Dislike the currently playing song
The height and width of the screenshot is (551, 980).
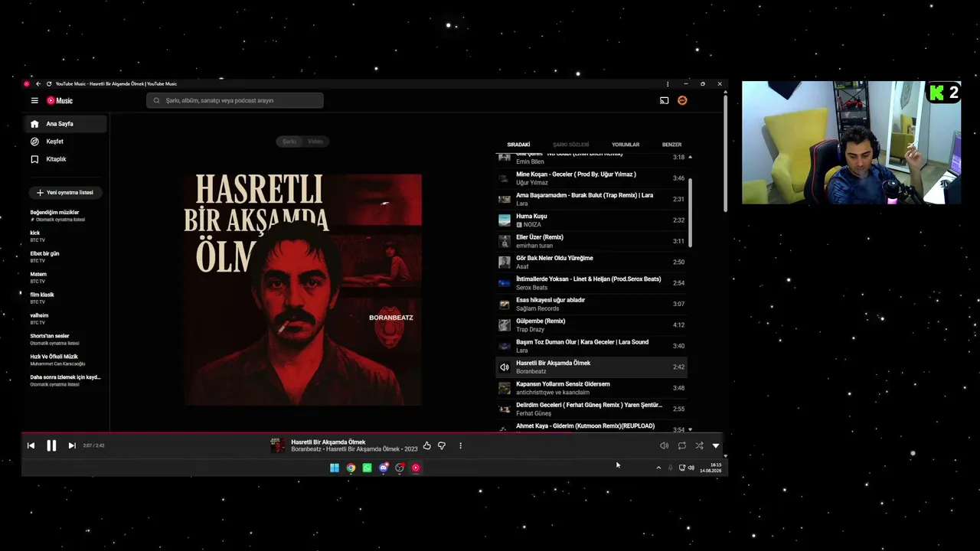442,445
